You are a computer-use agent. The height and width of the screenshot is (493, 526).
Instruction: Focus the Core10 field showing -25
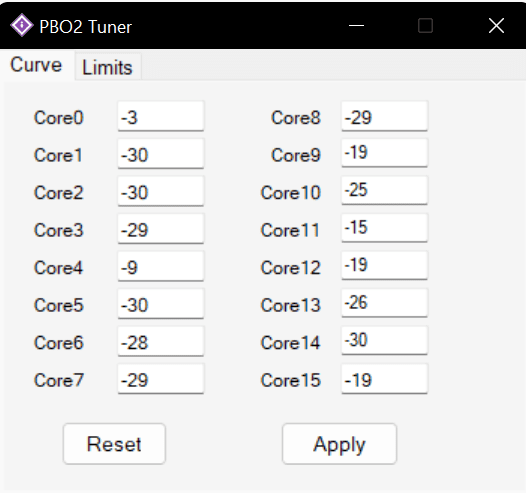pyautogui.click(x=384, y=190)
